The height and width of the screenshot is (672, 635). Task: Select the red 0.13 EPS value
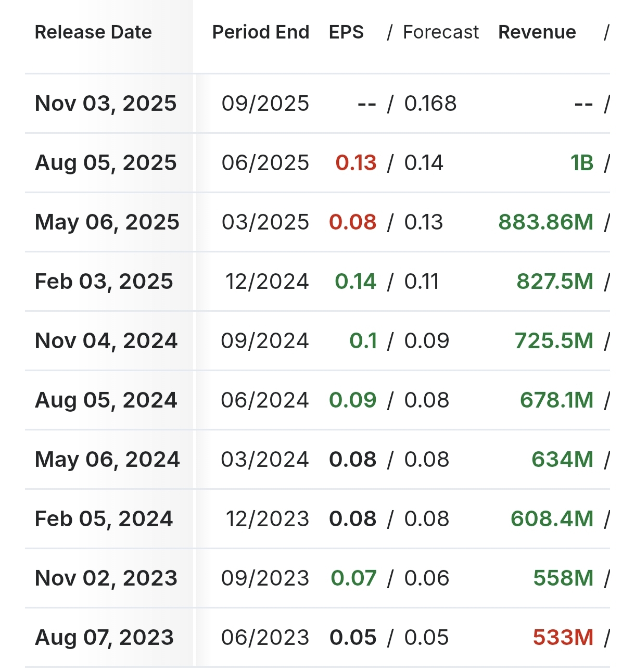[x=355, y=163]
